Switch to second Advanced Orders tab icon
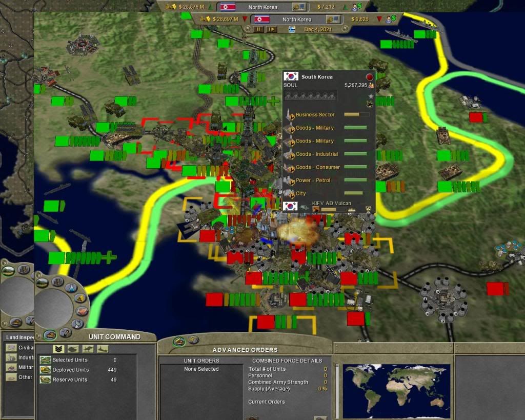This screenshot has height=420, width=525. (x=193, y=340)
